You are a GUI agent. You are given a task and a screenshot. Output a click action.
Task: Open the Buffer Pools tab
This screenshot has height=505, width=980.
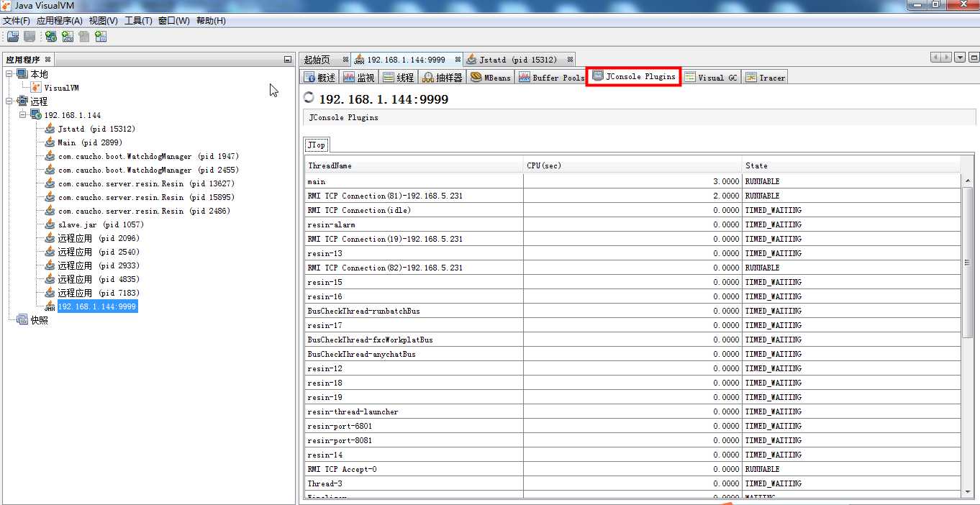(x=551, y=77)
